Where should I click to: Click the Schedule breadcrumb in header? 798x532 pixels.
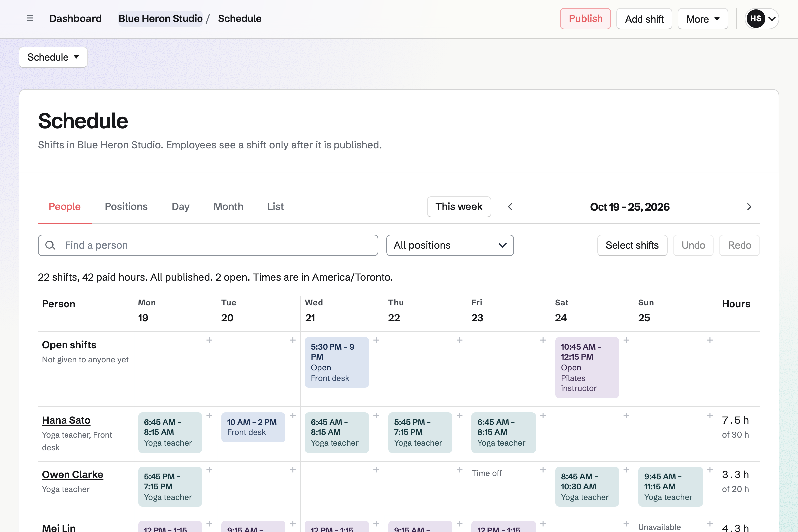pos(239,19)
